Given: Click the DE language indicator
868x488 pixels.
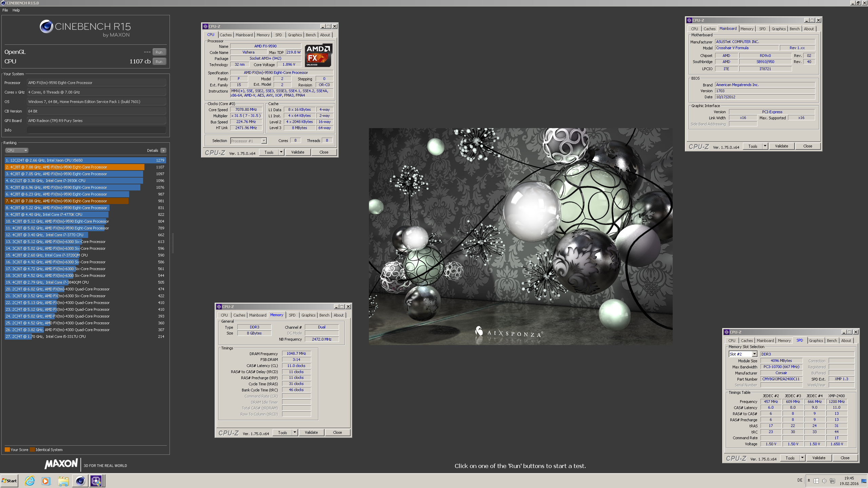Looking at the screenshot, I should (x=800, y=480).
